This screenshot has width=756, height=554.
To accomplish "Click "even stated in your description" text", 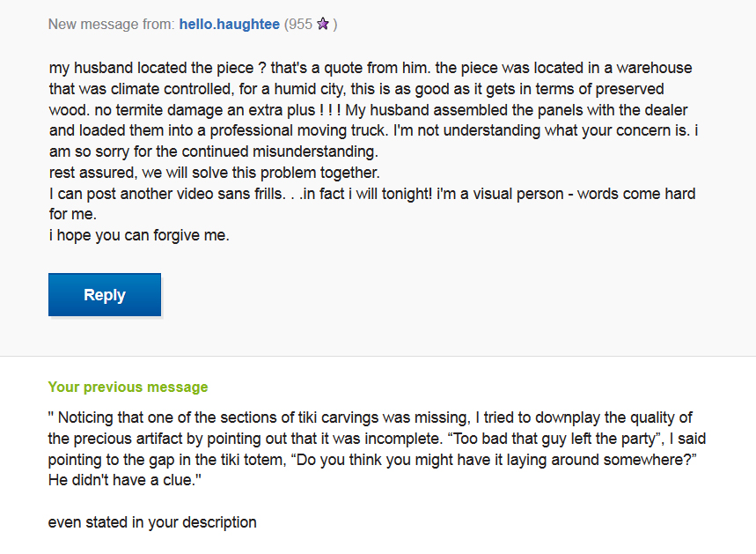I will point(152,522).
